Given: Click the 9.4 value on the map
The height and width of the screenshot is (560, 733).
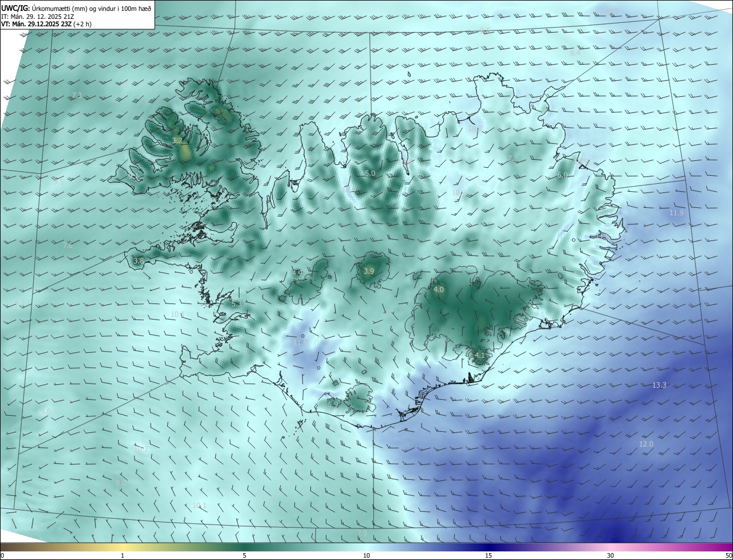Looking at the screenshot, I should (x=575, y=53).
